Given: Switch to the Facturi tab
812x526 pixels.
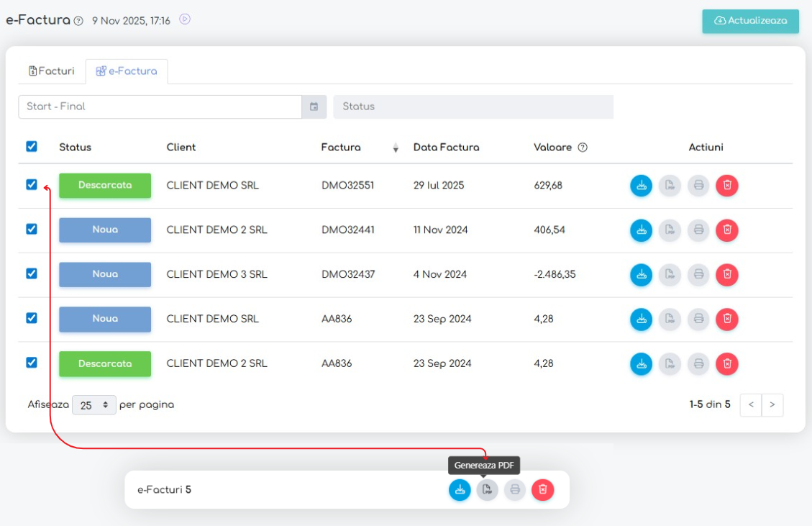Looking at the screenshot, I should [x=52, y=71].
